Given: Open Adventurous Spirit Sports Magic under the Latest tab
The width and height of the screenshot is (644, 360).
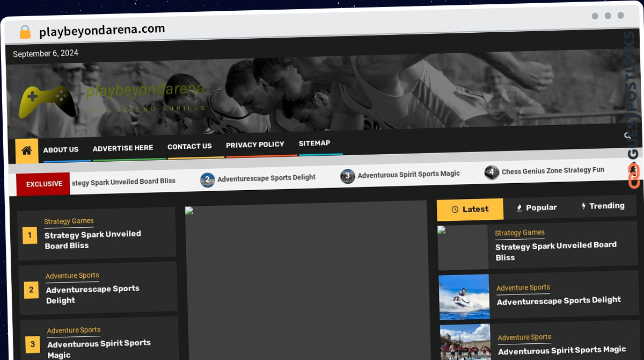Looking at the screenshot, I should [x=562, y=350].
